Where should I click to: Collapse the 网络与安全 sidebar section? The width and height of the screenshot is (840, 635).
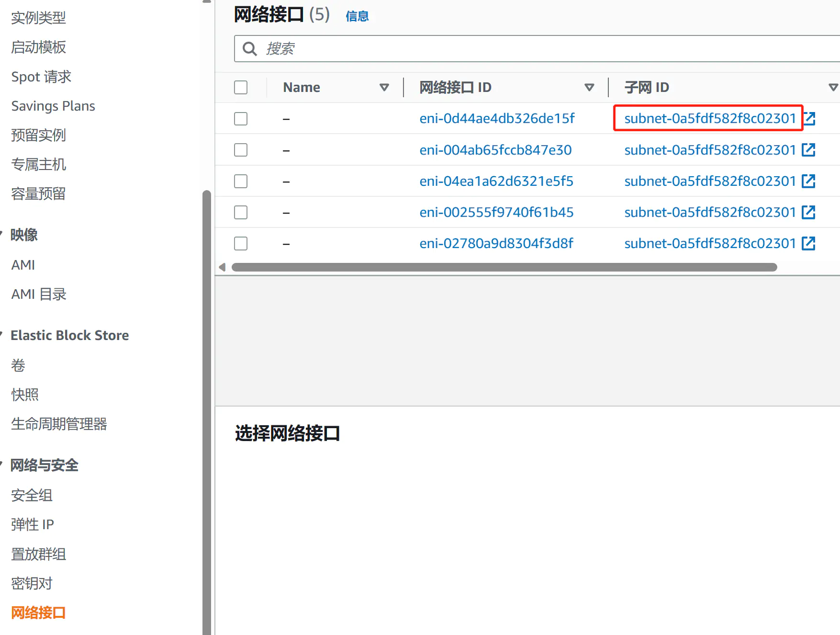click(x=1, y=465)
